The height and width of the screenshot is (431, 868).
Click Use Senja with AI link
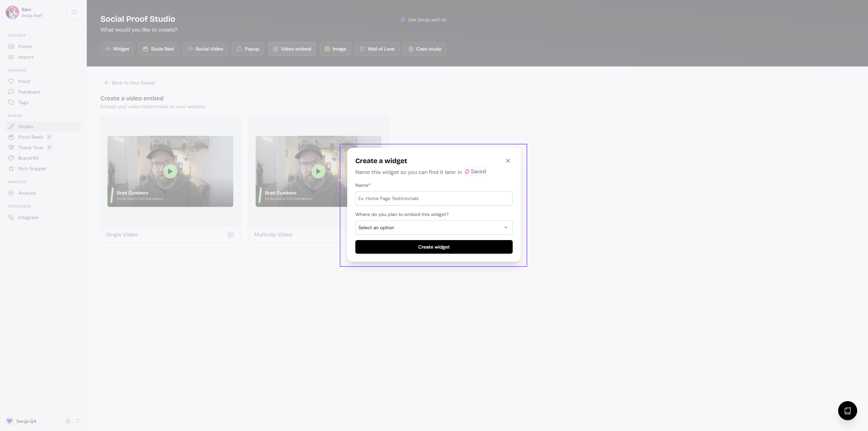tap(423, 20)
